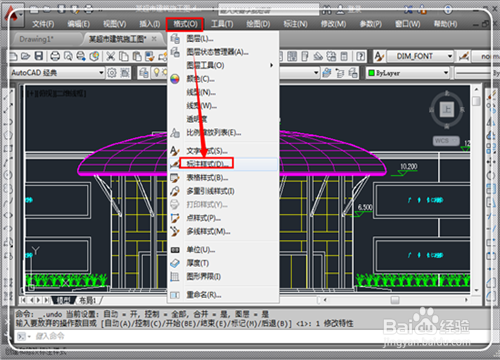Click the New drawing toolbar icon
This screenshot has width=500, height=360.
[x=13, y=56]
